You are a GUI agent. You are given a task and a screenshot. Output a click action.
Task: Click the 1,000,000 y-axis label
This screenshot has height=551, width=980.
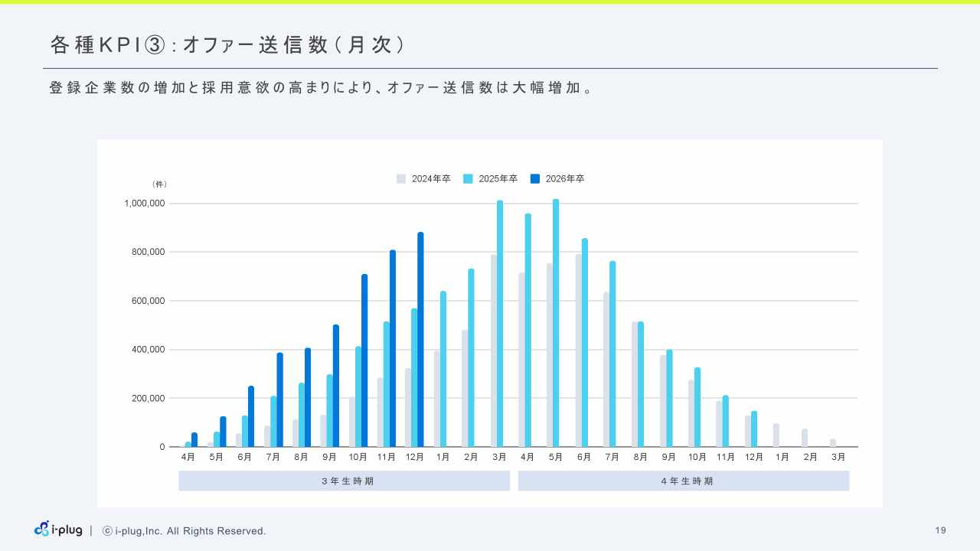(x=145, y=204)
